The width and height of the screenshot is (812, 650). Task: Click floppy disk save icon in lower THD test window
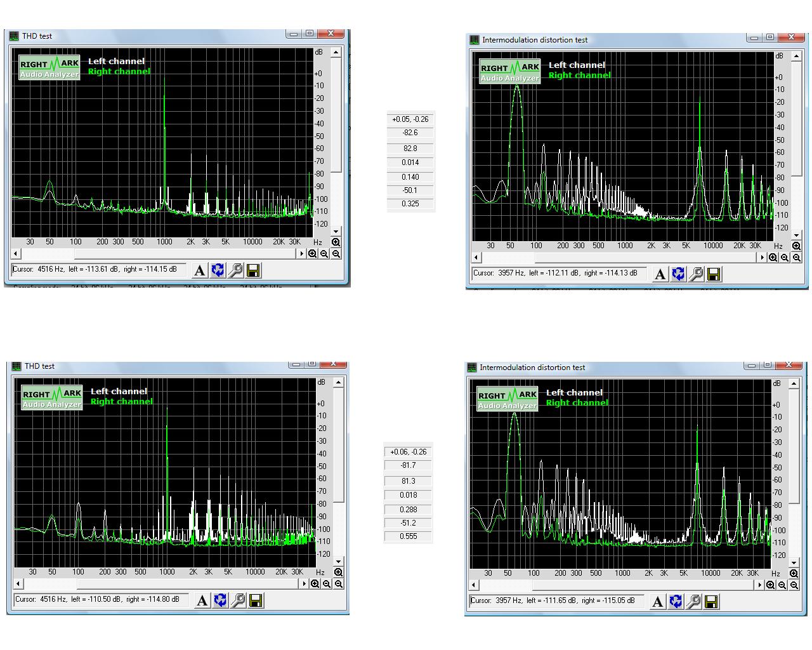(256, 600)
